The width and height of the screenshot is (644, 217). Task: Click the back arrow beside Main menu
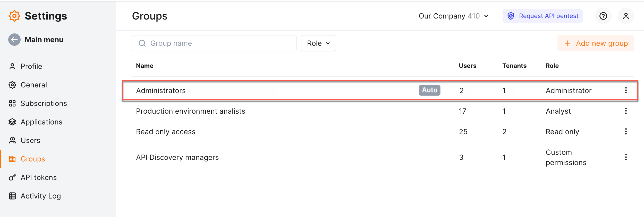[14, 40]
